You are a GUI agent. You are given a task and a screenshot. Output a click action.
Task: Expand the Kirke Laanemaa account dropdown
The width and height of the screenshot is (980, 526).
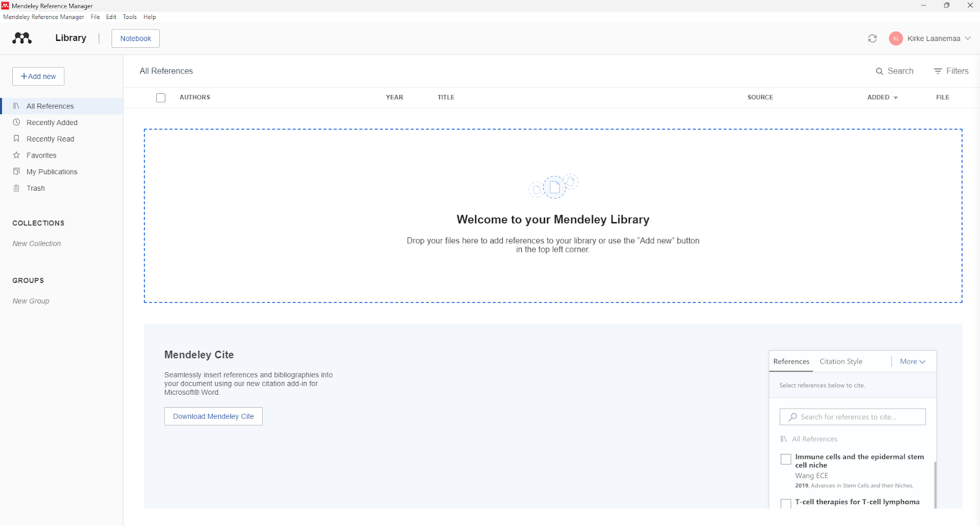point(968,38)
